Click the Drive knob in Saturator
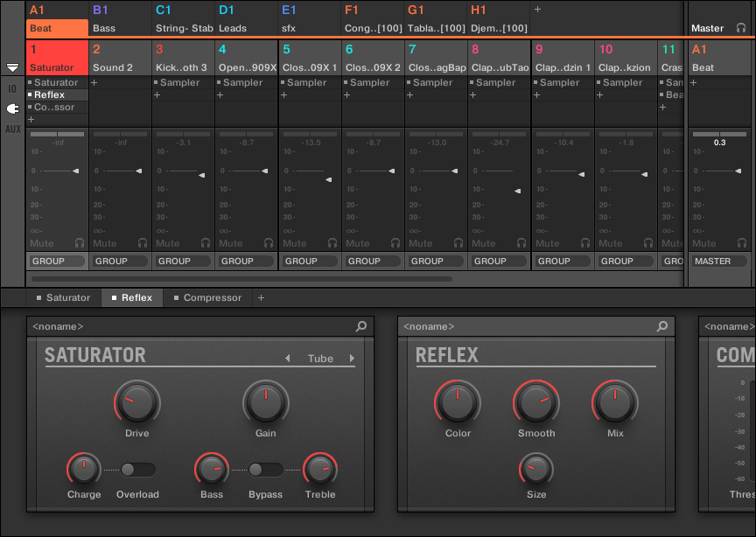Image resolution: width=756 pixels, height=537 pixels. coord(136,402)
